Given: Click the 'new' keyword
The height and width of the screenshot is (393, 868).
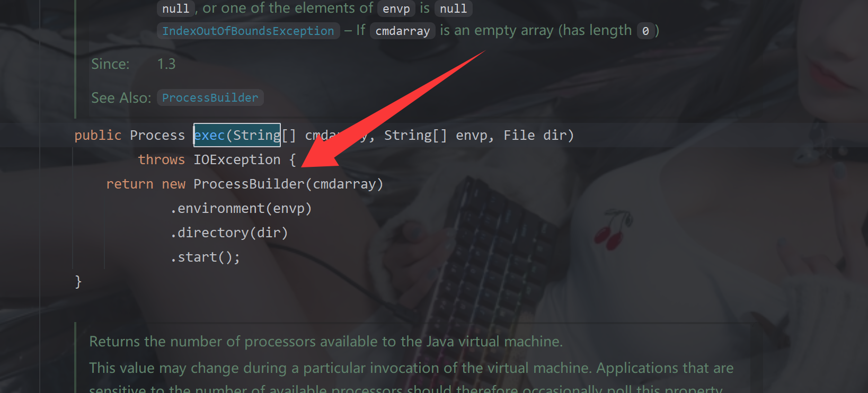Looking at the screenshot, I should coord(174,184).
